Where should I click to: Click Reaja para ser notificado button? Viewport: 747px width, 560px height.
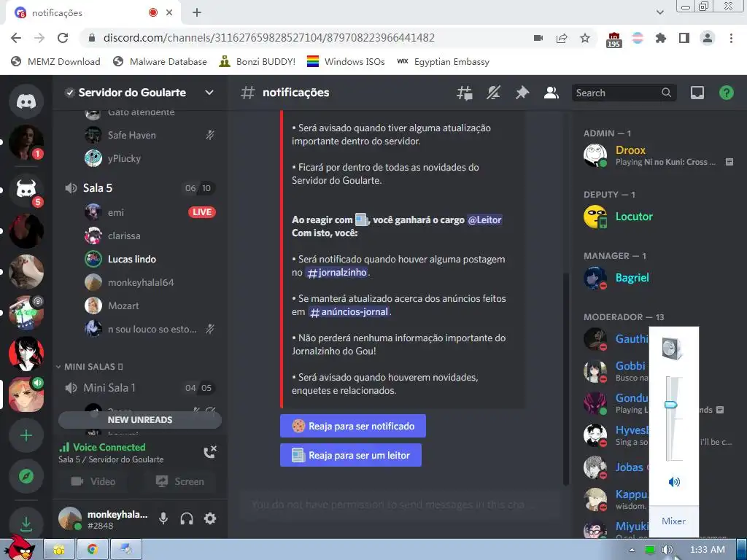[353, 426]
